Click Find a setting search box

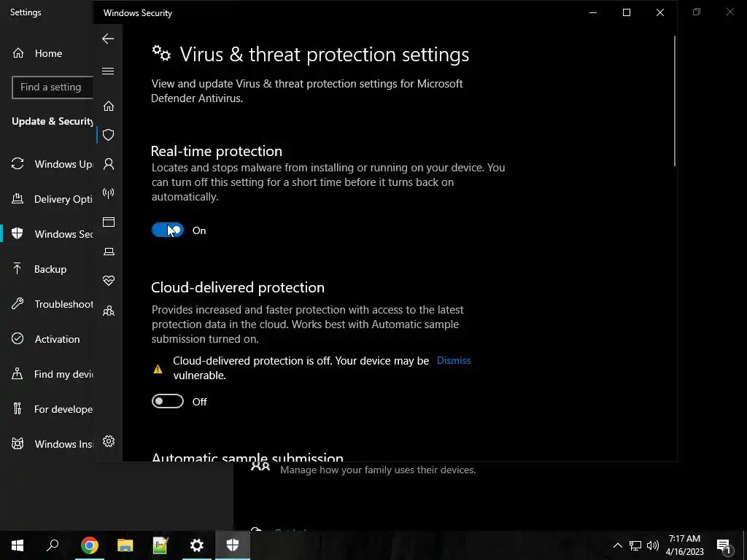point(53,87)
